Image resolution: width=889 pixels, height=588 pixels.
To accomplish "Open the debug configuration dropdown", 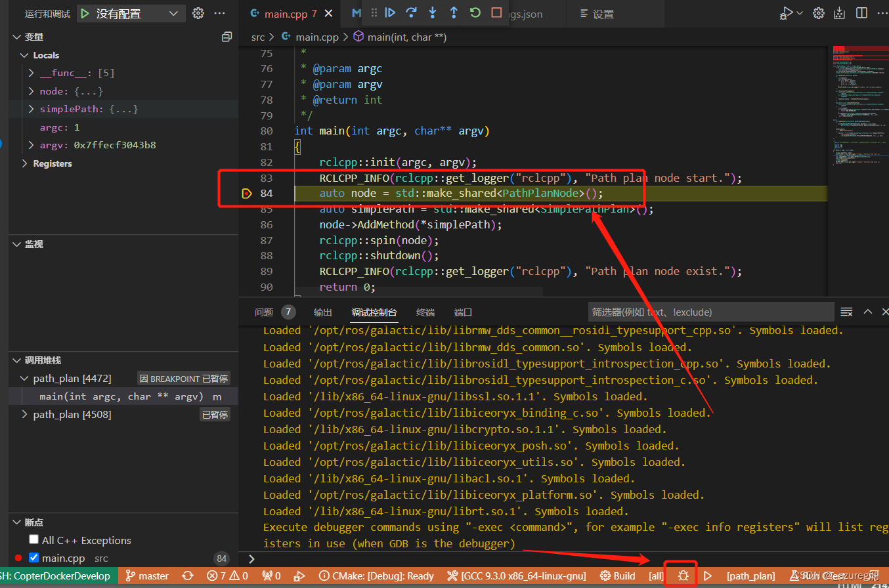I will tap(173, 13).
